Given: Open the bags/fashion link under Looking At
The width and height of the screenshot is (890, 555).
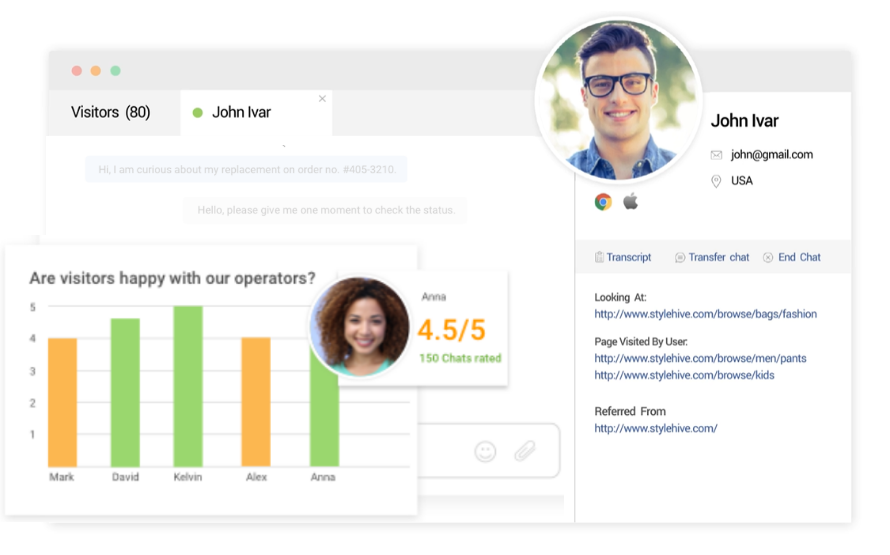Looking at the screenshot, I should 706,314.
